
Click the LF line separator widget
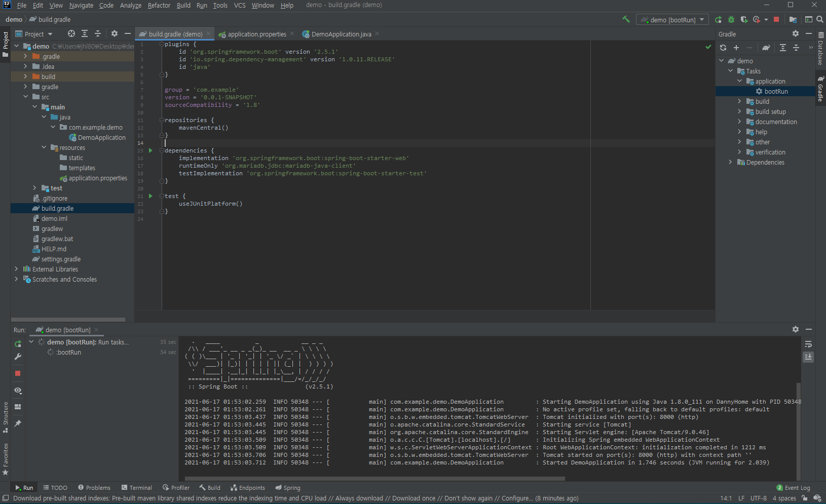tap(741, 498)
